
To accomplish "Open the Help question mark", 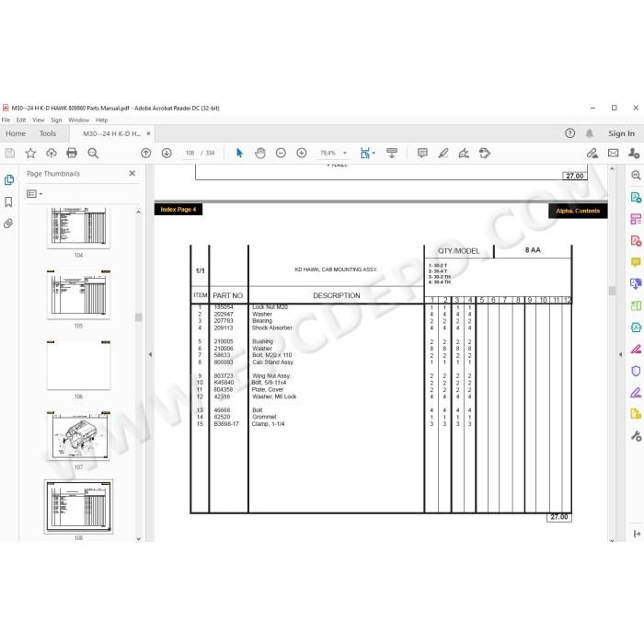I will click(569, 133).
